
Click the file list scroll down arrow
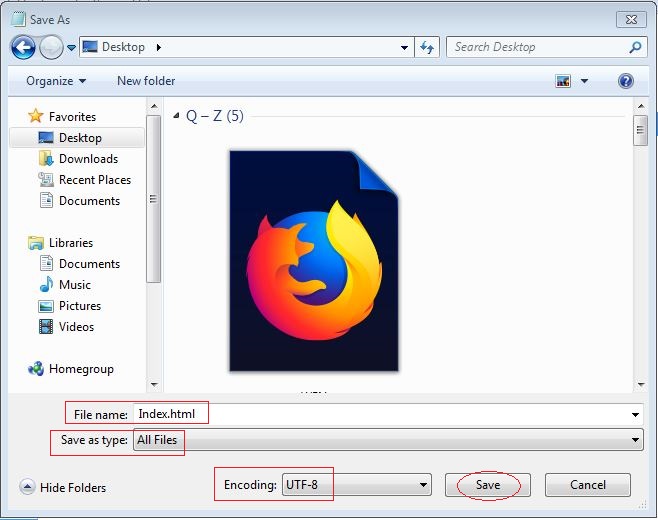(x=641, y=384)
